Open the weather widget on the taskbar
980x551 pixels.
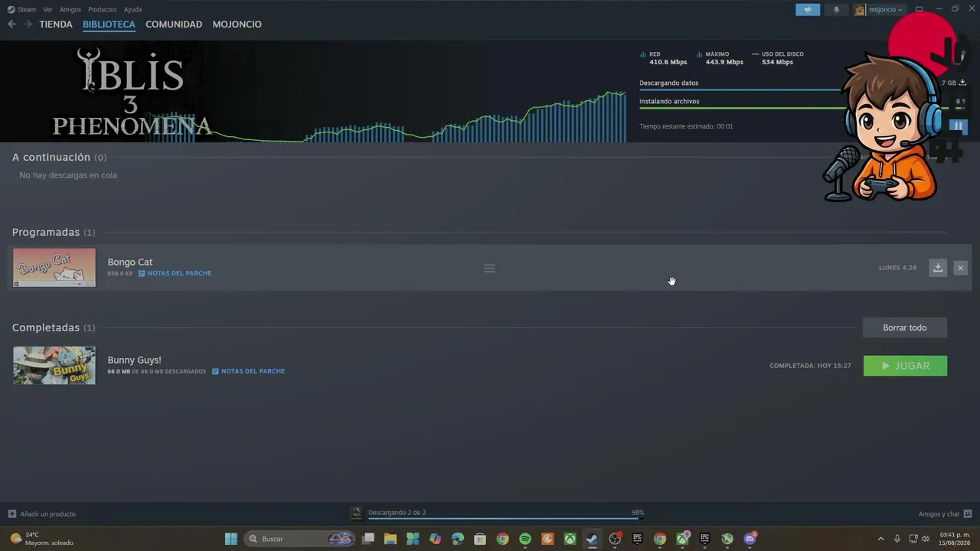point(42,539)
